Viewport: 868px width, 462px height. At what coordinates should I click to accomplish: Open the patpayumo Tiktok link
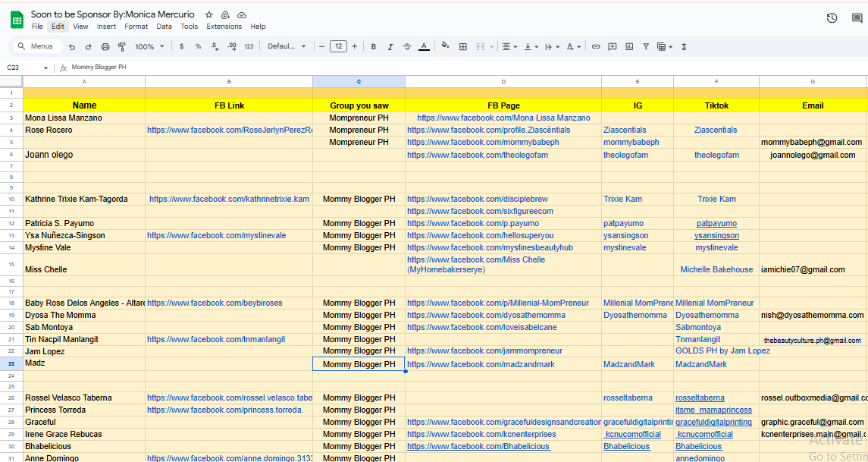pyautogui.click(x=716, y=223)
